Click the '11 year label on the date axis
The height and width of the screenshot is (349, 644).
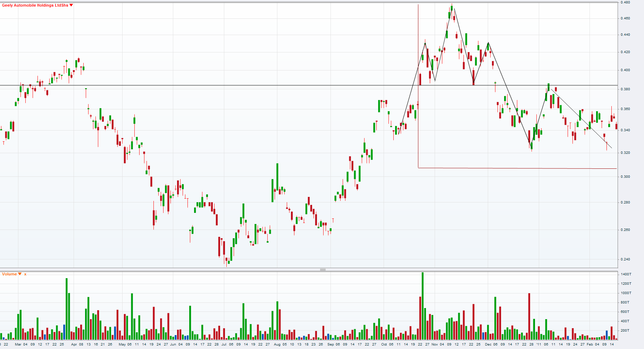(538, 344)
